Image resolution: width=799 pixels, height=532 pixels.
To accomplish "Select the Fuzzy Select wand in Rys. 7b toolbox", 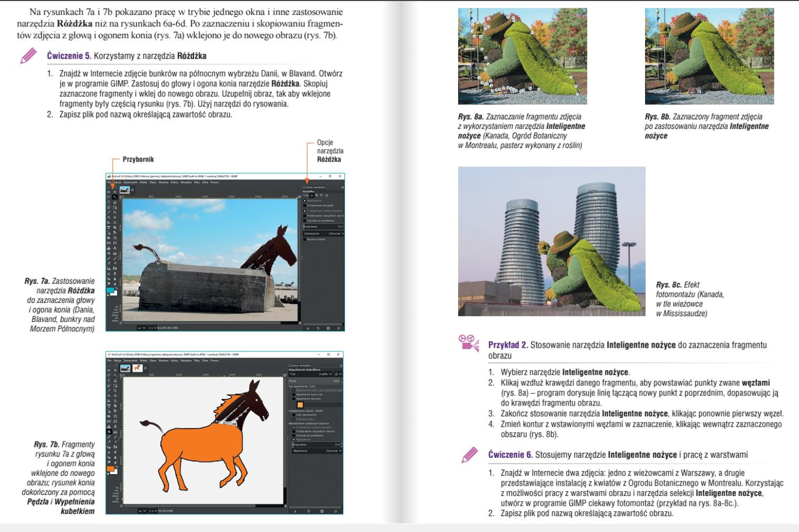I will [x=115, y=375].
